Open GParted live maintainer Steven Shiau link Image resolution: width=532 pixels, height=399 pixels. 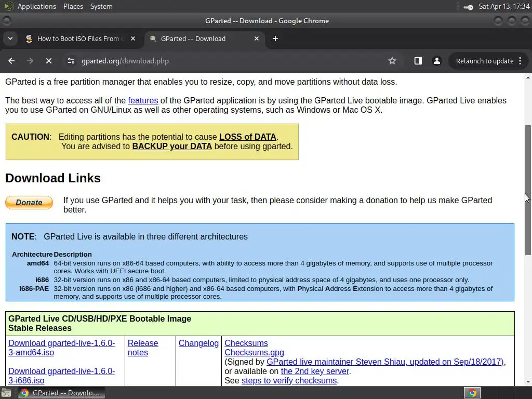point(385,362)
